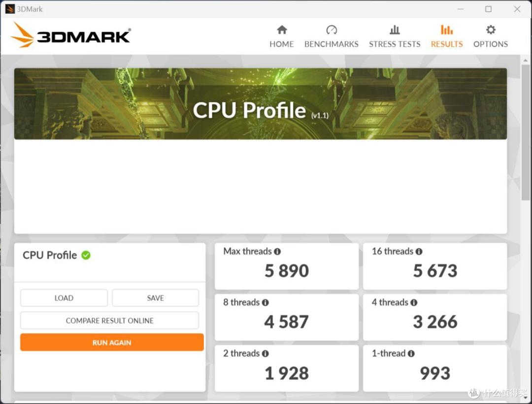532x404 pixels.
Task: Open the Home icon
Action: tap(282, 30)
